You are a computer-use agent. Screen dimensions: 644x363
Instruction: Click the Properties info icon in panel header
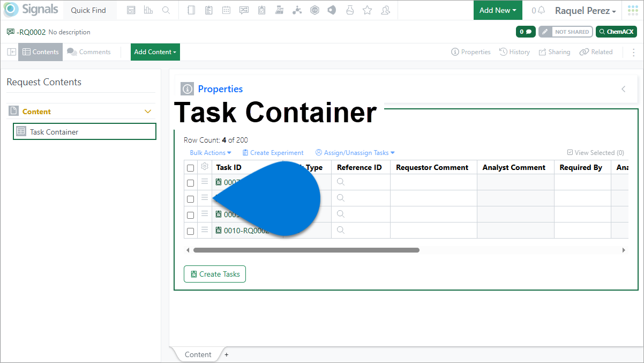[x=187, y=89]
